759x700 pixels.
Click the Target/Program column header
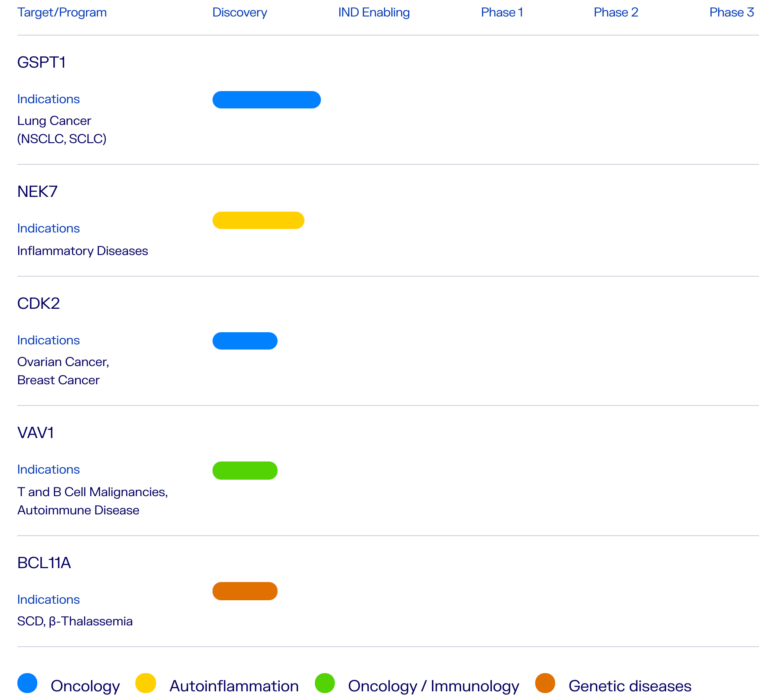62,13
